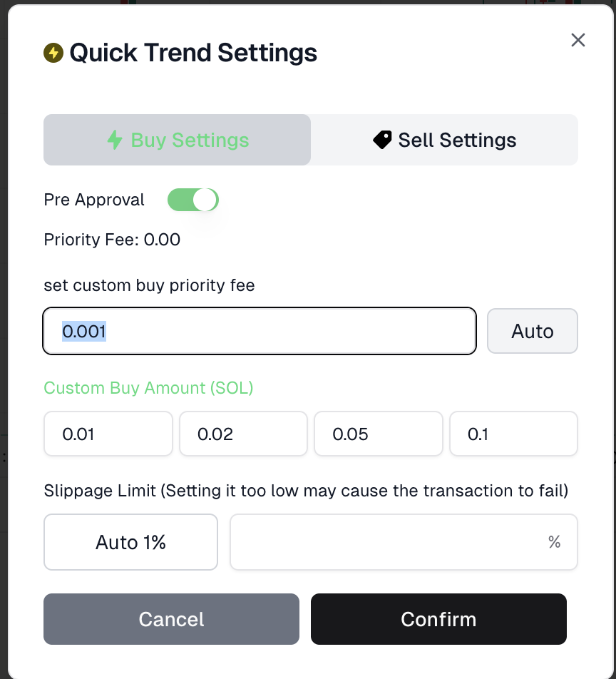
Task: Disable the Pre Approval toggle
Action: 192,200
